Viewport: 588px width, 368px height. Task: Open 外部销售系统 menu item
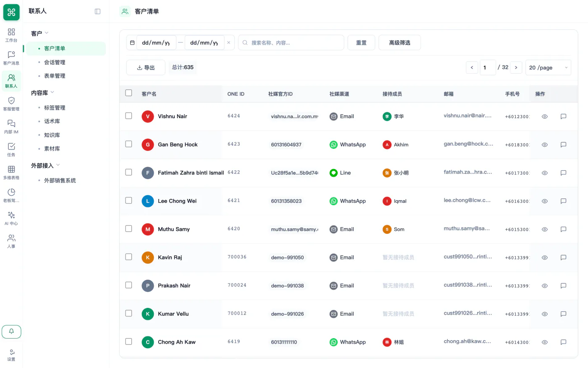(66, 180)
